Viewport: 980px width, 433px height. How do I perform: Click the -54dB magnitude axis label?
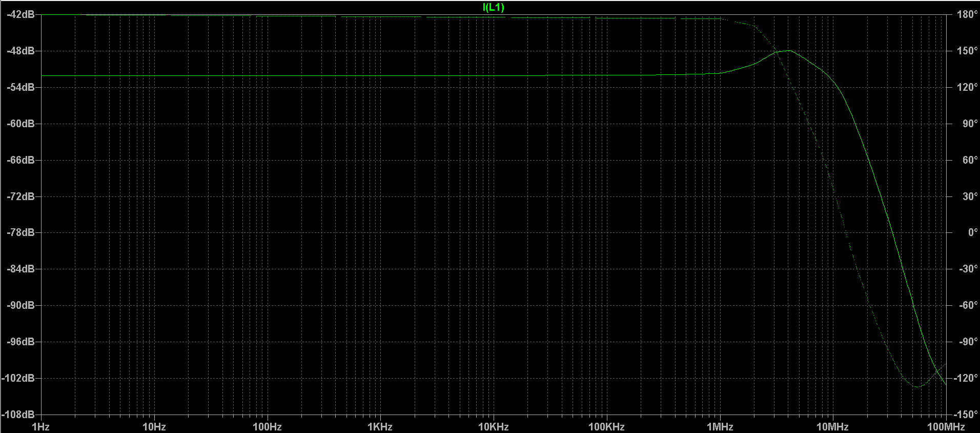[x=21, y=87]
